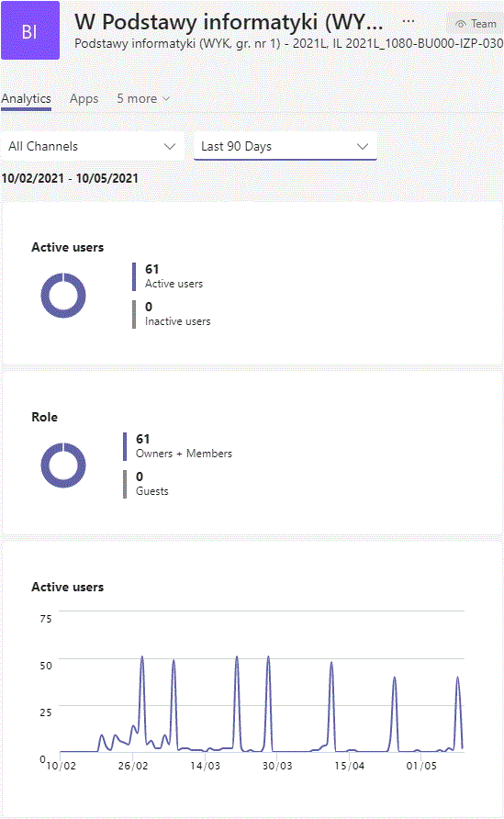Click the gray Inactive users legend bar

pos(134,314)
